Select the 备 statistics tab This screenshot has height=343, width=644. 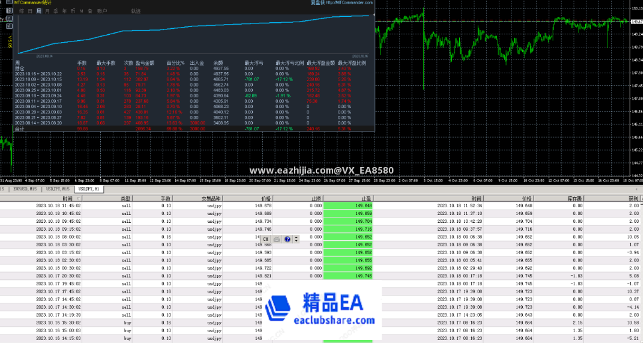coord(90,11)
